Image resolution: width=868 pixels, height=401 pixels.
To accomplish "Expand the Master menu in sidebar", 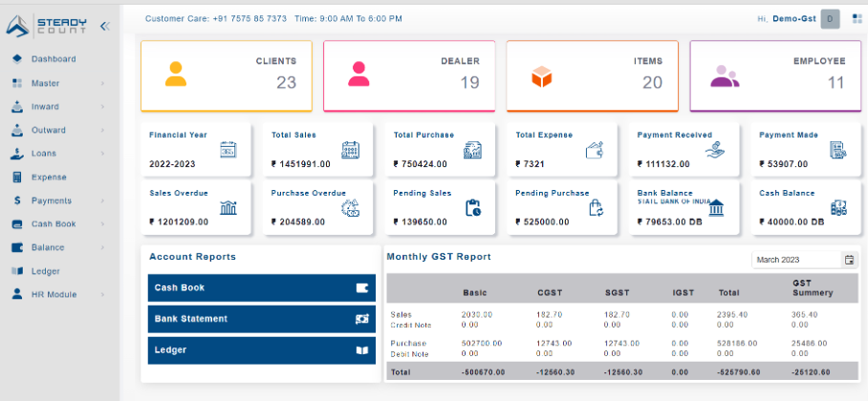I will coord(102,83).
